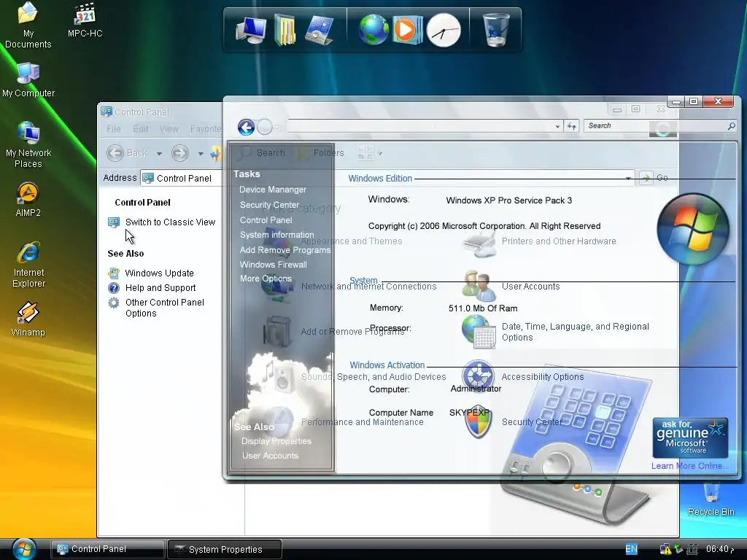The image size is (747, 560).
Task: Click the taskbar clock 06:40
Action: [719, 549]
